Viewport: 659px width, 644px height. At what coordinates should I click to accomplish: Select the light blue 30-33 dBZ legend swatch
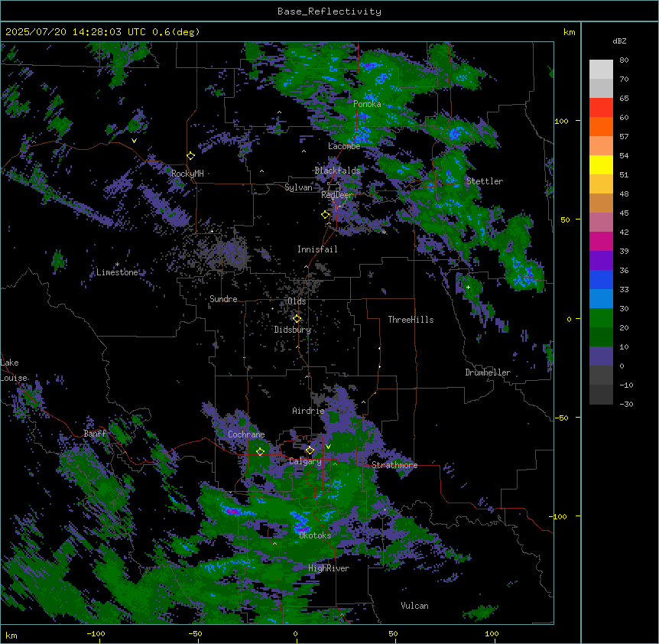point(601,299)
